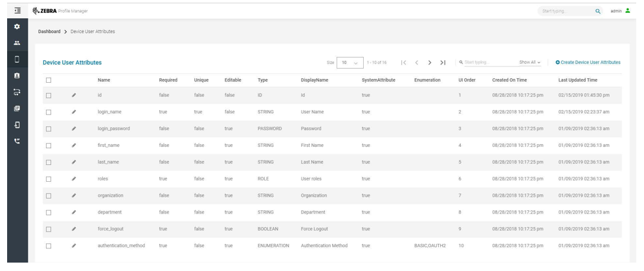Image resolution: width=644 pixels, height=271 pixels.
Task: Click the admin user profile icon
Action: [x=627, y=11]
